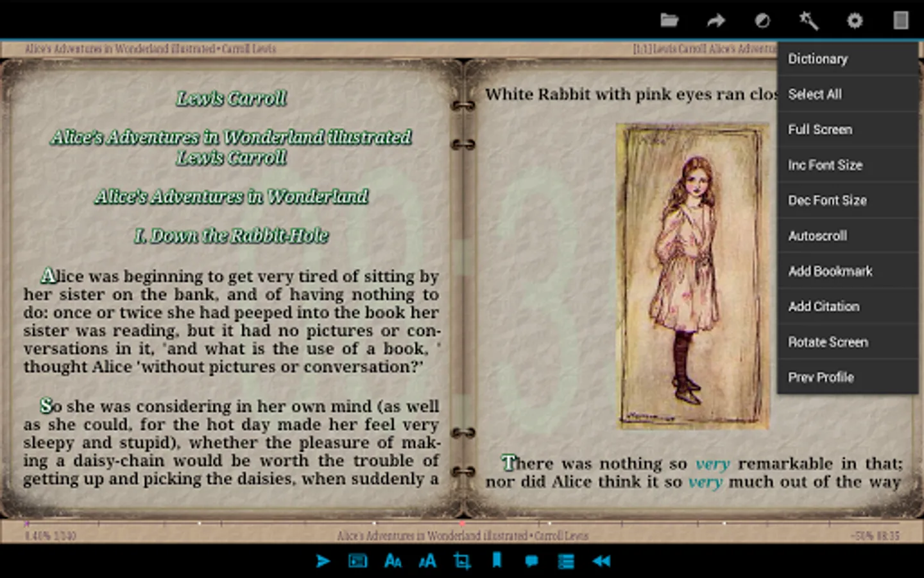This screenshot has width=924, height=578.
Task: Choose Inc Font Size menu entry
Action: pos(848,165)
